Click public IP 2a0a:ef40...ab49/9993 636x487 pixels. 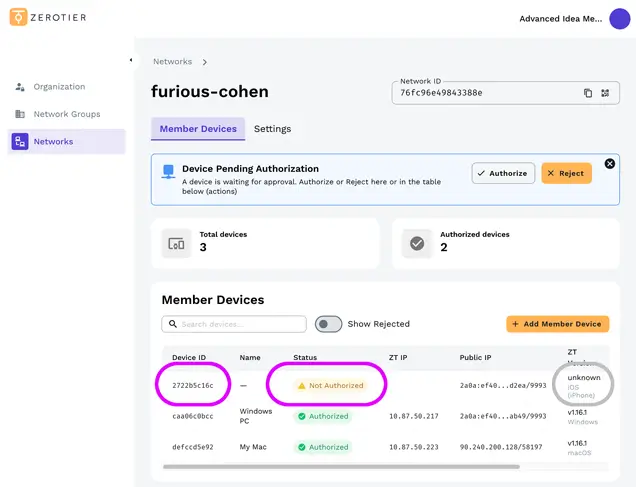point(503,416)
